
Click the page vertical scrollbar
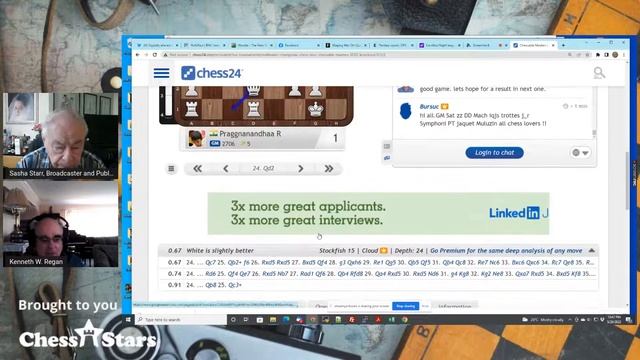tap(627, 182)
